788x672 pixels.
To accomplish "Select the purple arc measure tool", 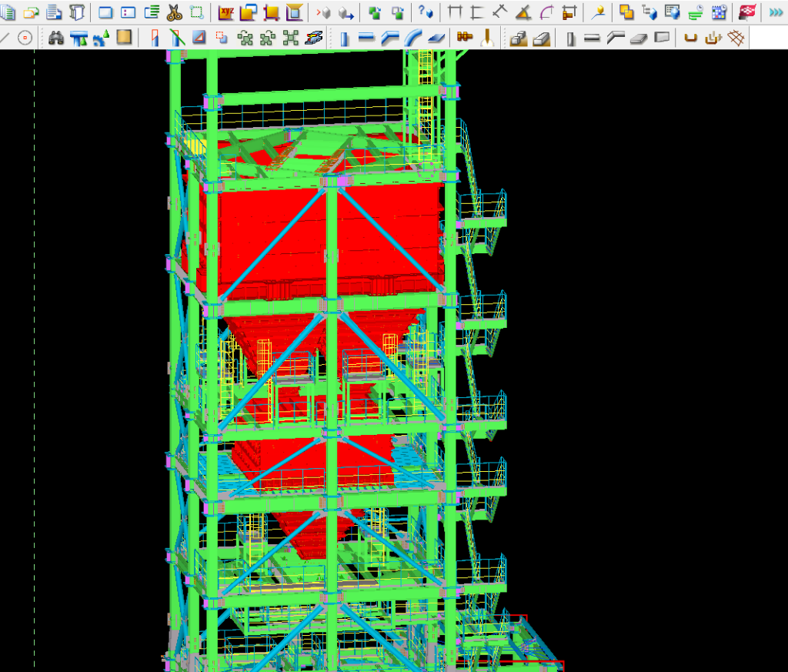I will pyautogui.click(x=546, y=12).
